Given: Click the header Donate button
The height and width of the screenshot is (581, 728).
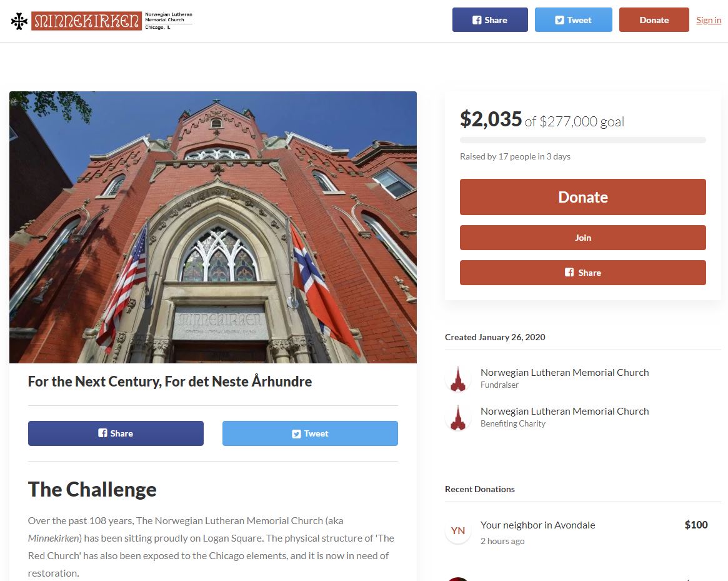Looking at the screenshot, I should pos(654,20).
